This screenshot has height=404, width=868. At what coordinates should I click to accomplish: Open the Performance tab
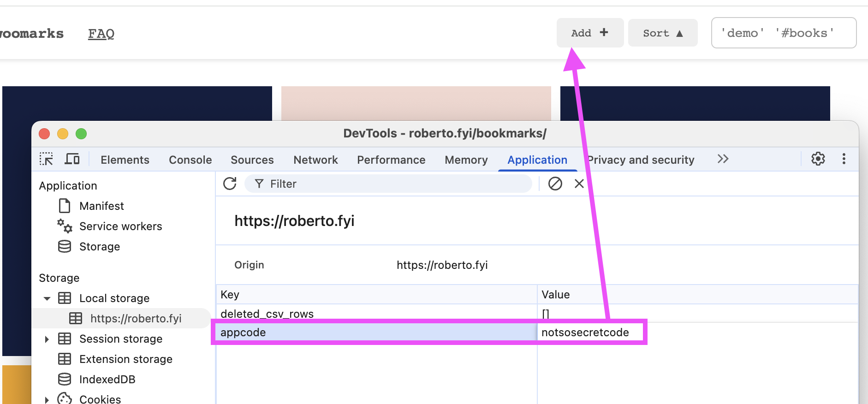coord(391,160)
